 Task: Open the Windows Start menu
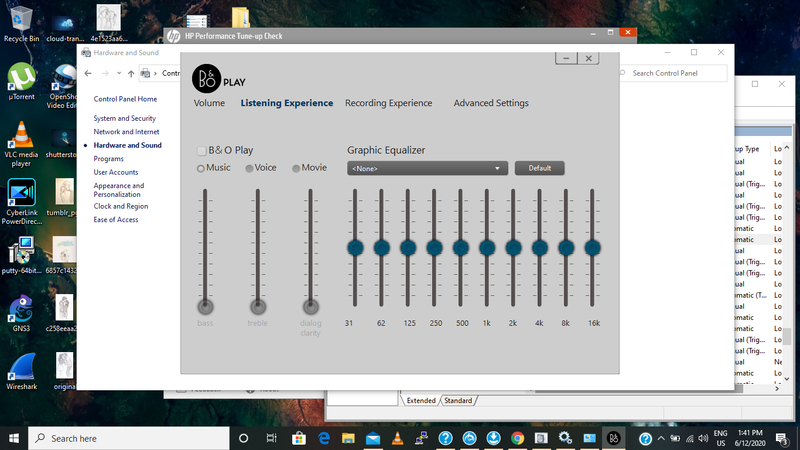coord(14,438)
